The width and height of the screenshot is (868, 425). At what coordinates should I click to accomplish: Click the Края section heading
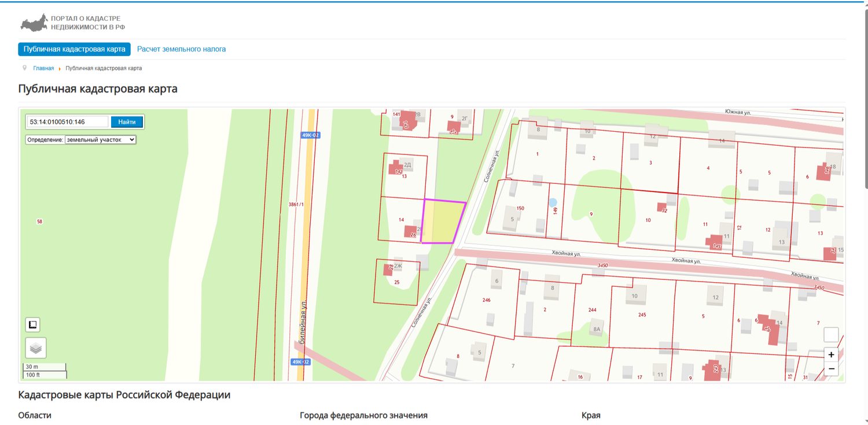[591, 415]
